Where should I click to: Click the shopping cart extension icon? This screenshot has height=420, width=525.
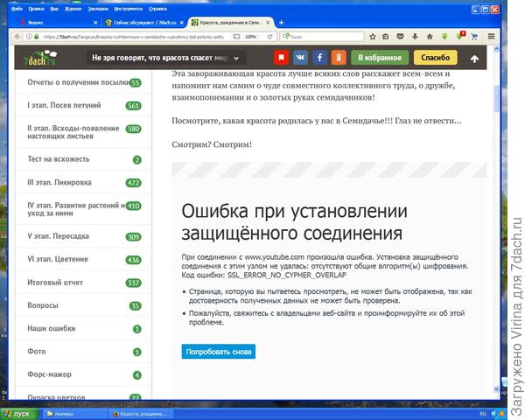(474, 37)
